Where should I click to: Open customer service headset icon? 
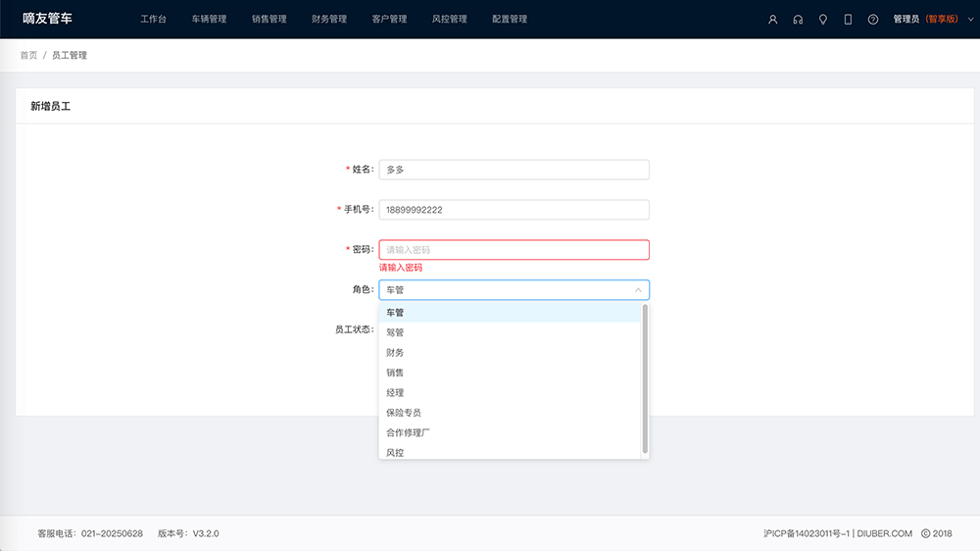(798, 20)
